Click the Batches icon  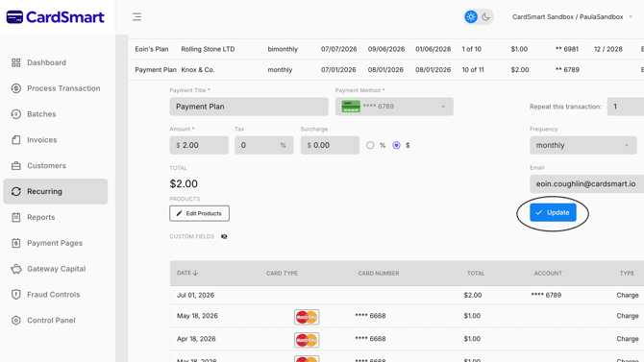pyautogui.click(x=16, y=114)
